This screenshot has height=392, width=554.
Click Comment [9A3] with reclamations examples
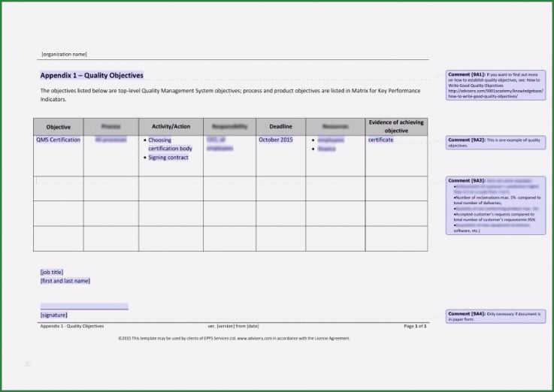click(x=495, y=206)
